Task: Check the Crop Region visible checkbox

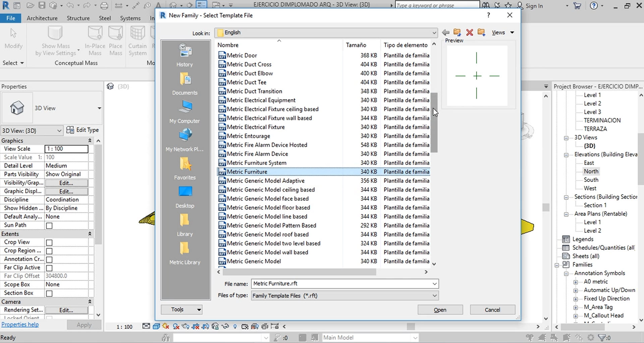Action: 49,251
